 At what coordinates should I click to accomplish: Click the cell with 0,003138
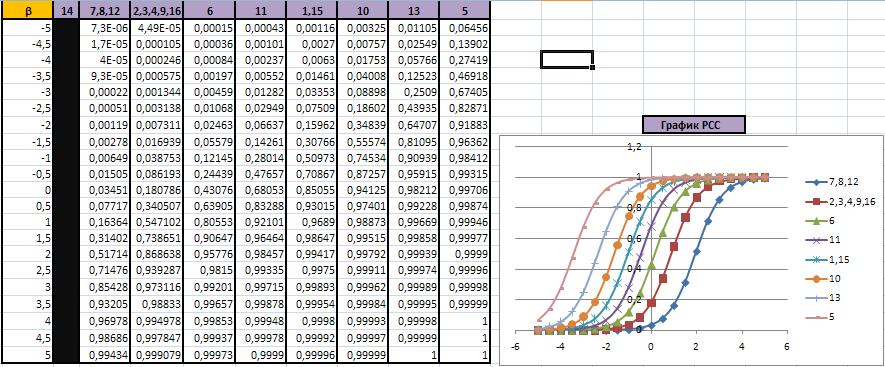(x=156, y=108)
